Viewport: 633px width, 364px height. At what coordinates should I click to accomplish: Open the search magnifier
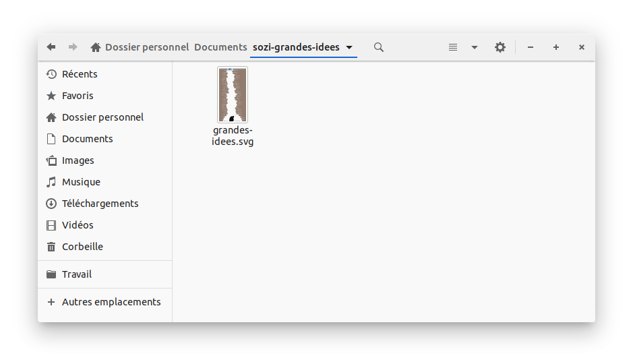[379, 47]
